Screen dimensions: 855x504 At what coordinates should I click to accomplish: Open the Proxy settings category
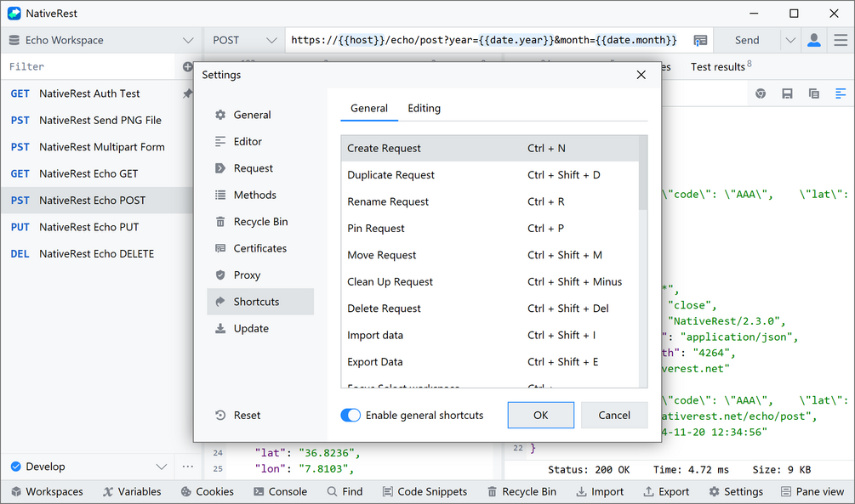point(260,275)
